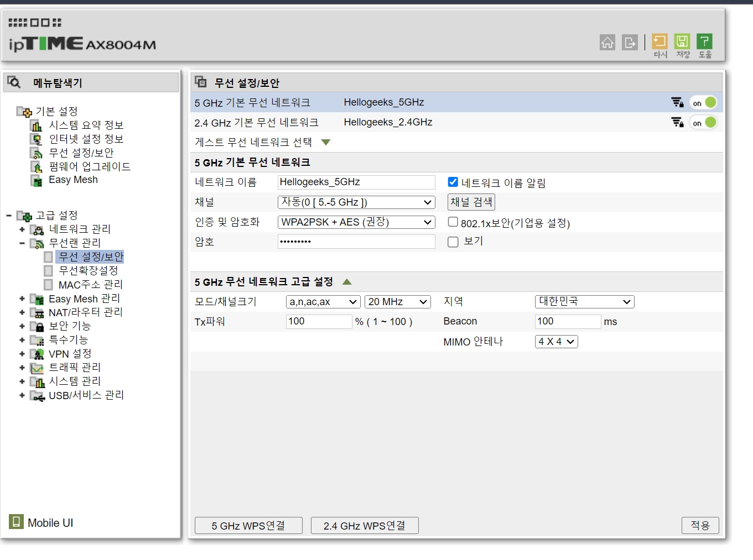
Task: Click the logout icon in header
Action: [x=630, y=42]
